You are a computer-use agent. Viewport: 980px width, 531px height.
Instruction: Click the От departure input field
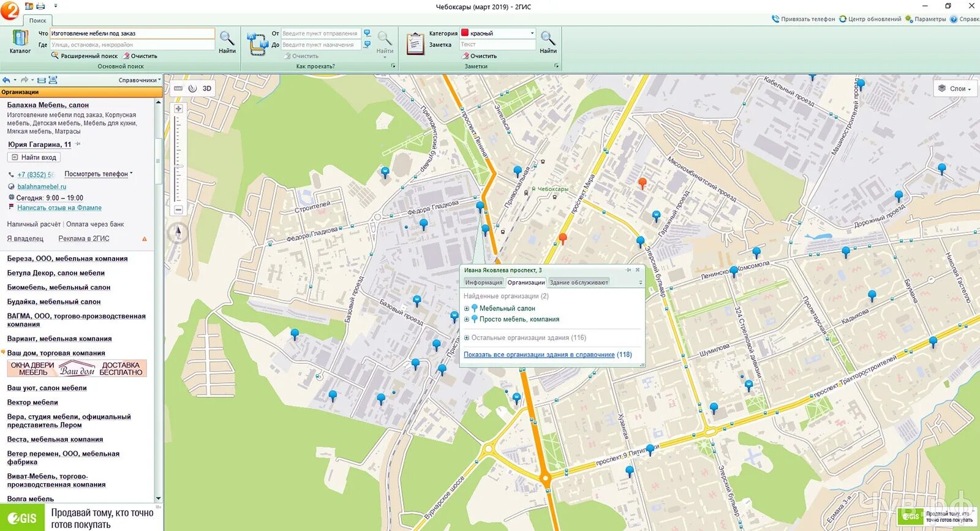coord(321,33)
